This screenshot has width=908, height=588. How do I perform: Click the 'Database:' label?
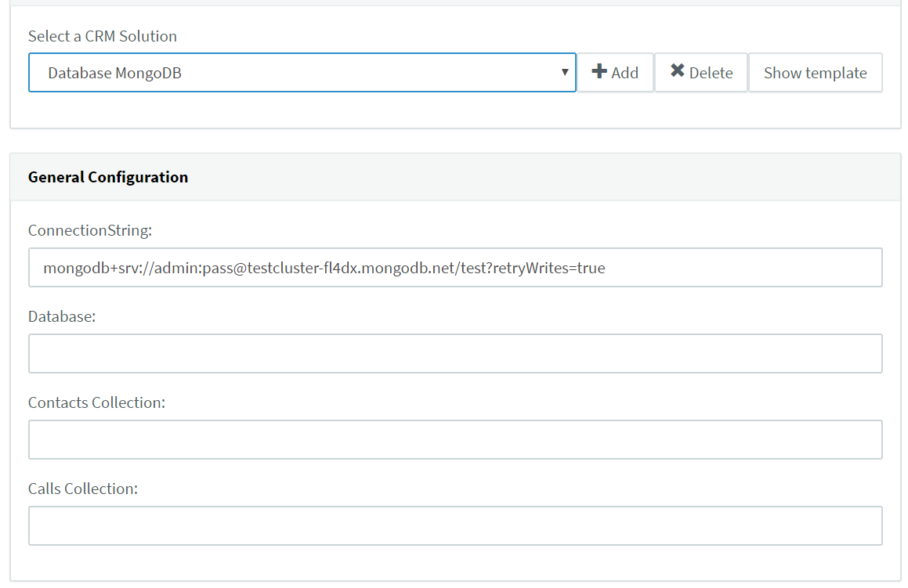pos(62,316)
